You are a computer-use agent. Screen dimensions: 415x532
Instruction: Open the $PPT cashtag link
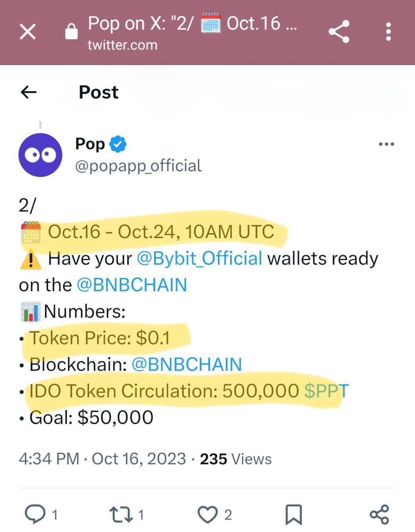tap(327, 391)
